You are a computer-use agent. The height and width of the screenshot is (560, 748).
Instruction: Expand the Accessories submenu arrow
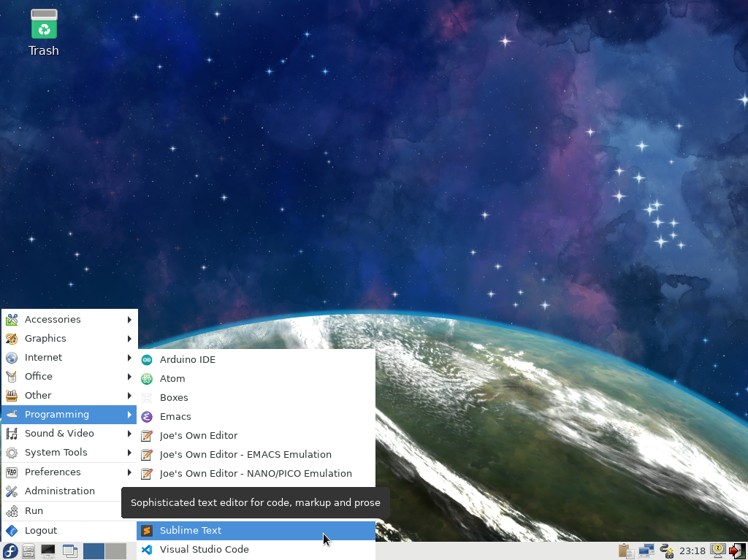pyautogui.click(x=129, y=320)
